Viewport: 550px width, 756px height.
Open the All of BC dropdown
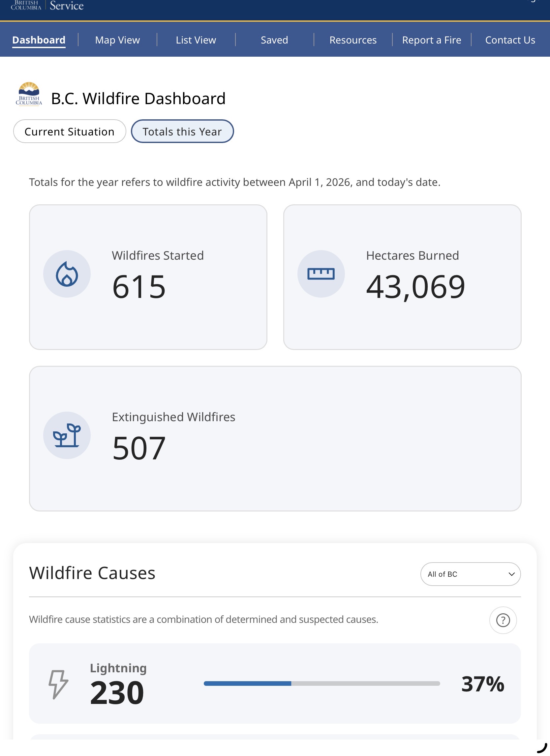pos(470,574)
